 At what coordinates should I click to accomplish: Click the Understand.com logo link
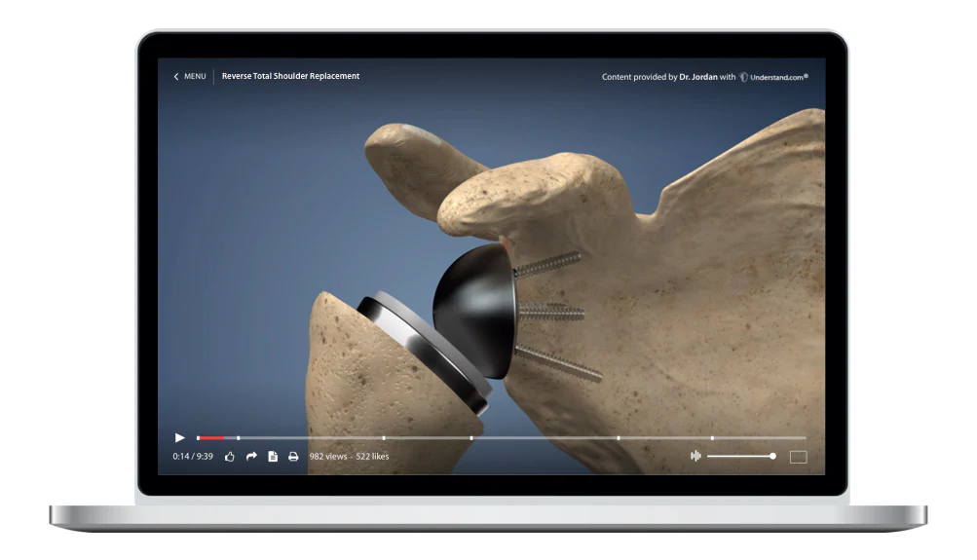click(x=773, y=77)
